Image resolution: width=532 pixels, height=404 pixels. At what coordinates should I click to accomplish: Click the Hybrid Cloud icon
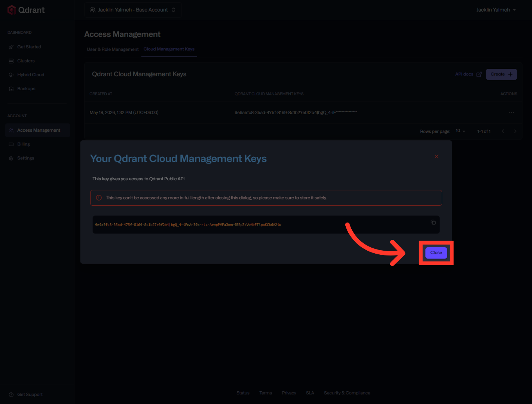[11, 75]
